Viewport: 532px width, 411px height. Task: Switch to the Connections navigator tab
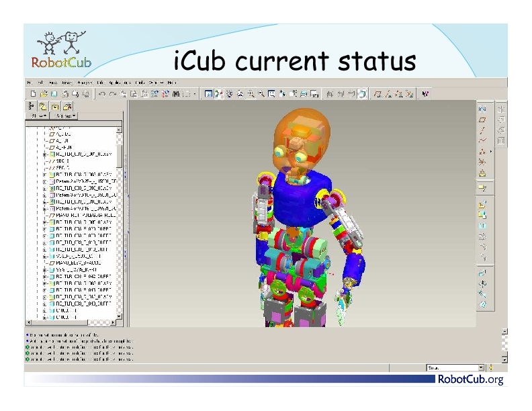[67, 107]
